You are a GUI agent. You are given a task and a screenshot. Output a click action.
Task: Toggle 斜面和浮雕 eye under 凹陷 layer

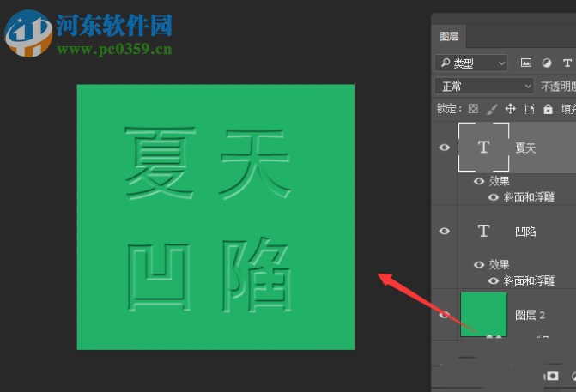click(494, 280)
